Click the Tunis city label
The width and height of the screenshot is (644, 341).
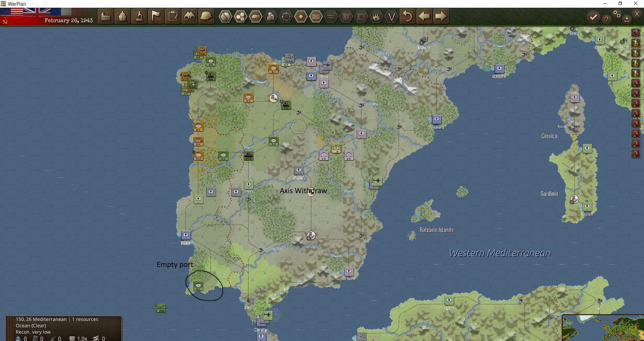(x=599, y=308)
